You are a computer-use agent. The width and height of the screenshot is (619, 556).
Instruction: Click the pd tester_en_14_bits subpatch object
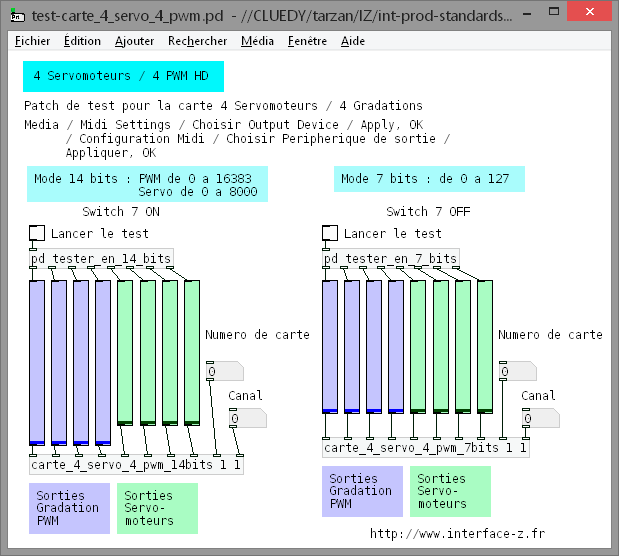pos(101,258)
